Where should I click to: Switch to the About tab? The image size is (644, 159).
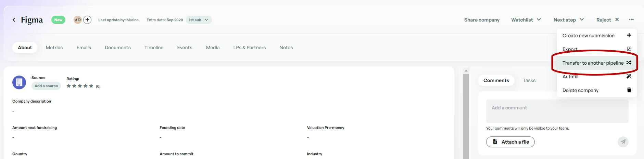click(x=25, y=48)
